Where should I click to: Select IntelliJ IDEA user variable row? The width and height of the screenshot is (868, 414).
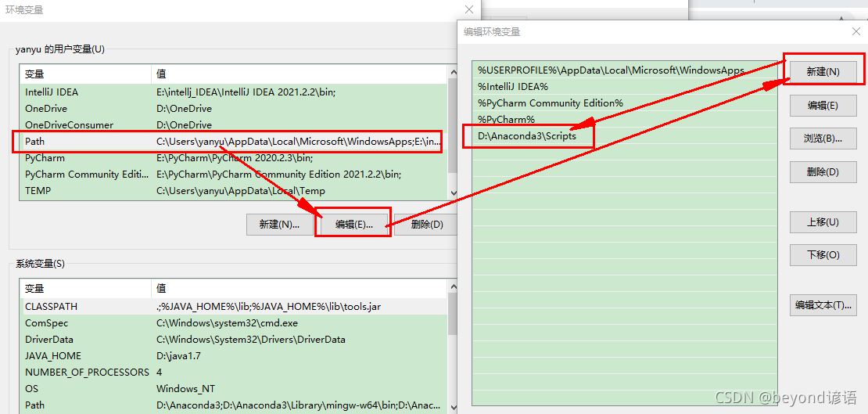[x=233, y=92]
